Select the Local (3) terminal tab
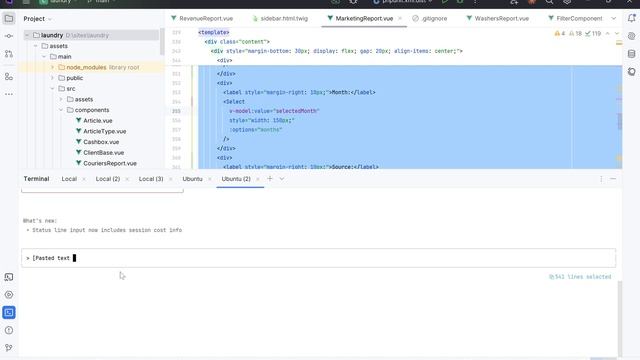This screenshot has width=640, height=360. coord(151,179)
